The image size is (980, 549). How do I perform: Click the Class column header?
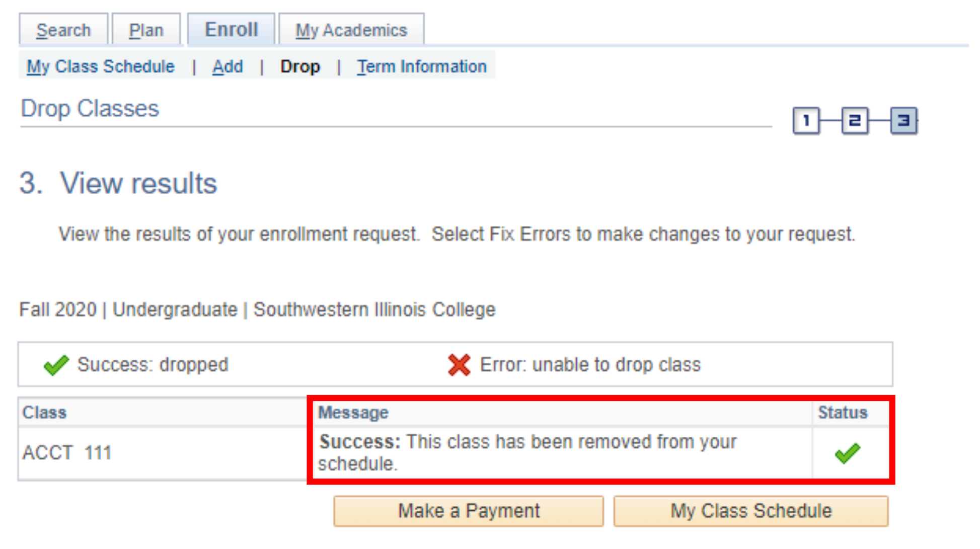tap(44, 412)
